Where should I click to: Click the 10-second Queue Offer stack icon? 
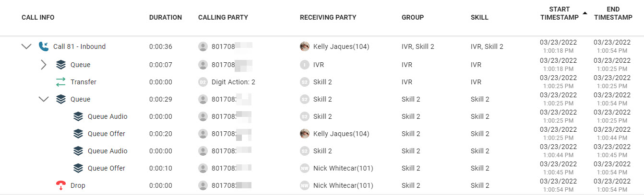78,168
